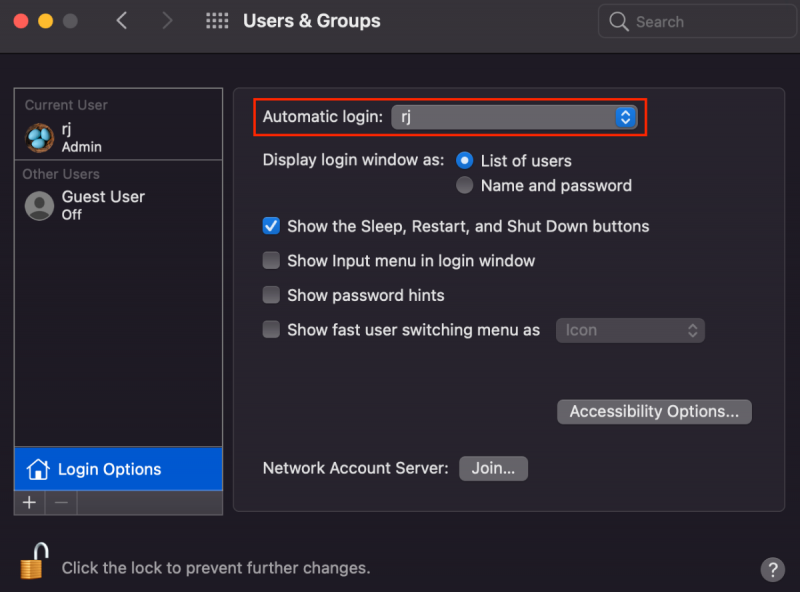Open the Automatic login dropdown
Image resolution: width=800 pixels, height=592 pixels.
point(514,117)
